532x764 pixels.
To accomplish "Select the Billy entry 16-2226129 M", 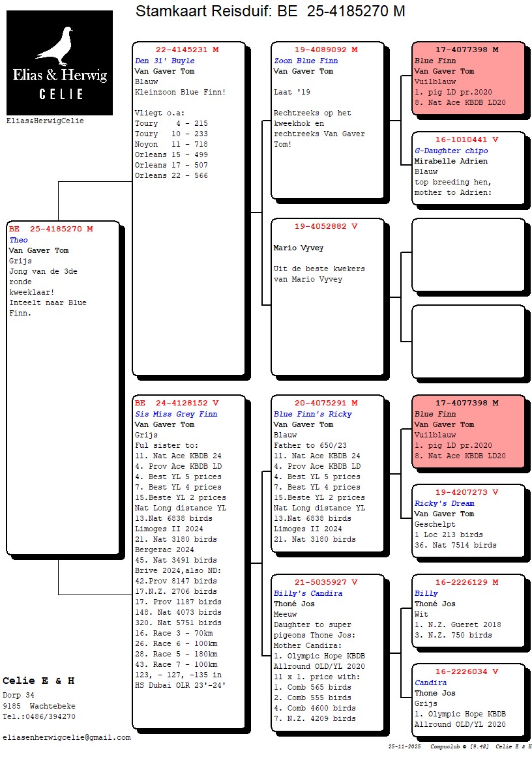I will (x=468, y=610).
